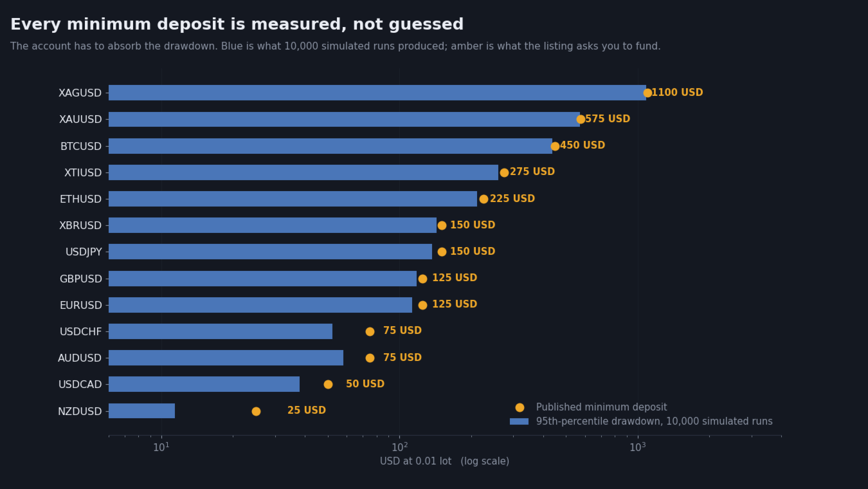This screenshot has height=489, width=868.
Task: Select the USDCAD amber deposit dot
Action: click(x=328, y=384)
